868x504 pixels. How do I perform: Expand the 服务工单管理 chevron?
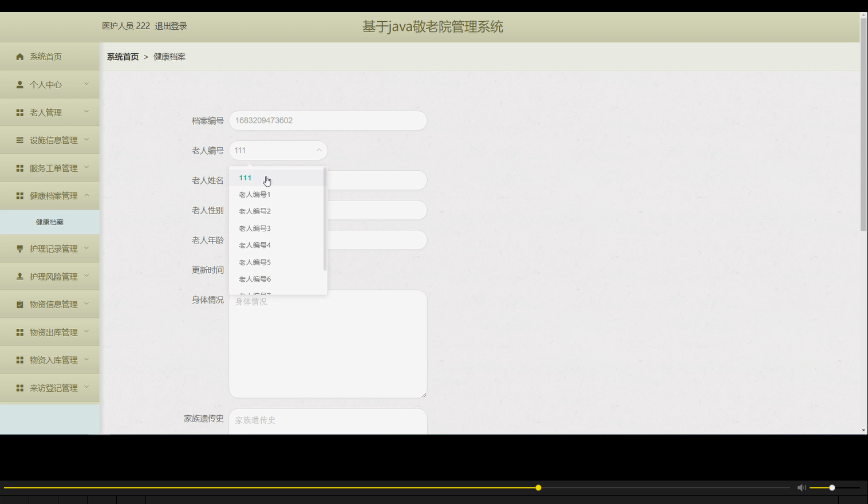86,167
